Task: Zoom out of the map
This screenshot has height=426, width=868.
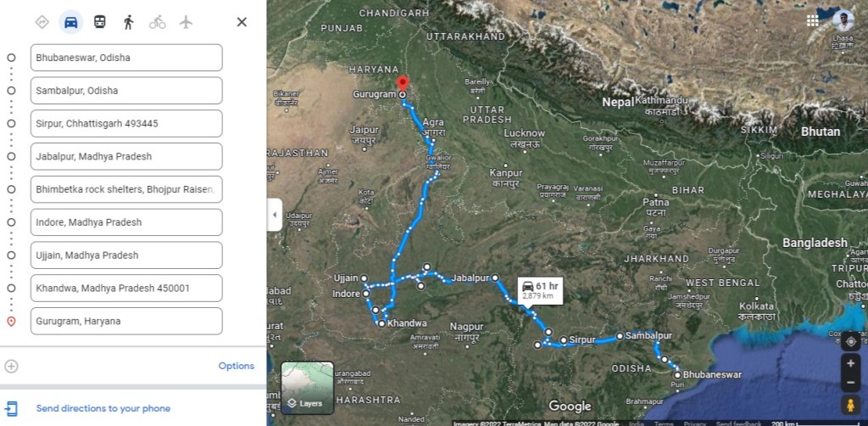Action: 851,382
